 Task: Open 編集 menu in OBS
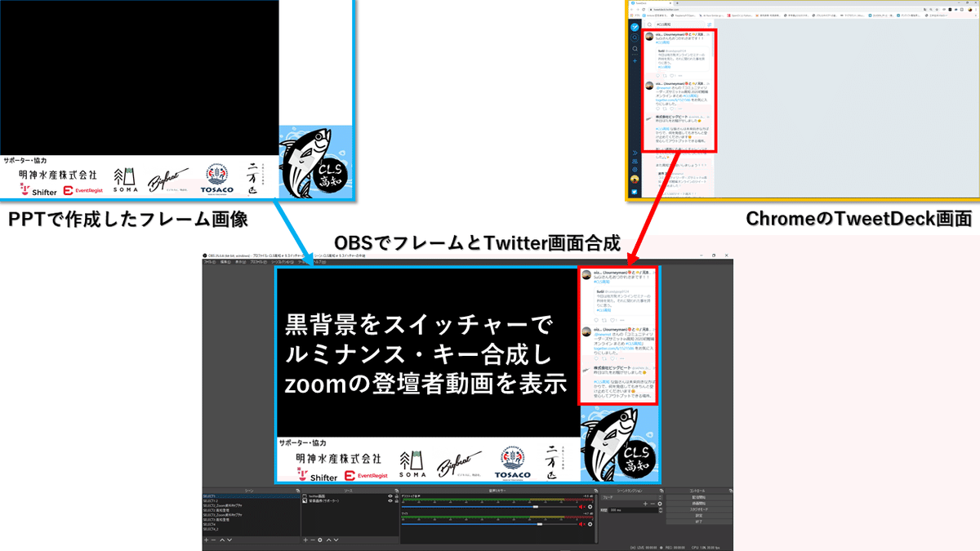point(225,262)
